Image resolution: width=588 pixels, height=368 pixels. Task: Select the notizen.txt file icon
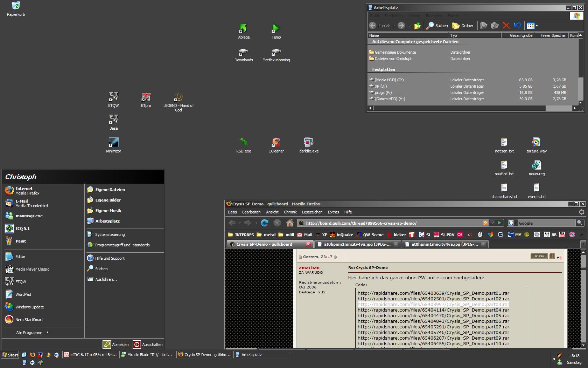504,145
